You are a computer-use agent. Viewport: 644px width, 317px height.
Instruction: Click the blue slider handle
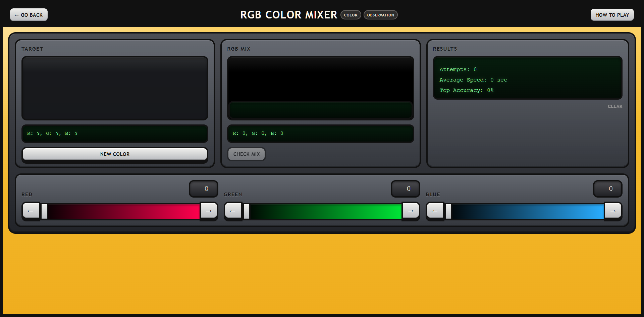tap(448, 212)
